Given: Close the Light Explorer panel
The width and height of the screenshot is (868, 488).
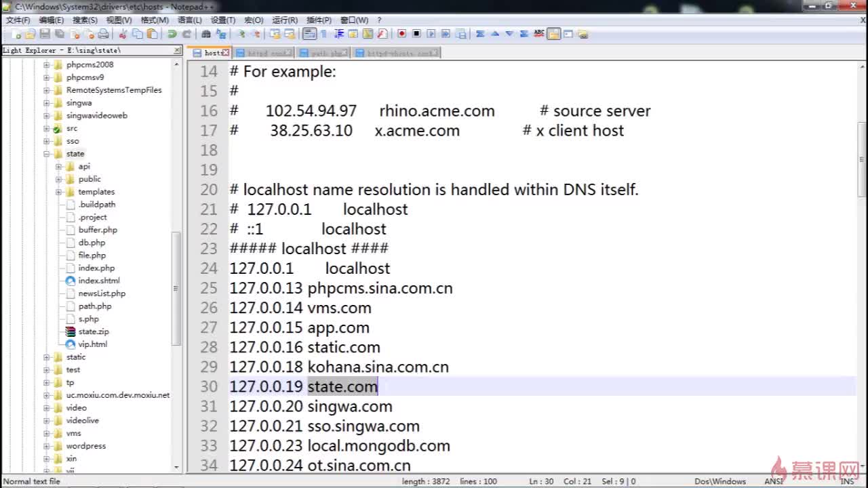Looking at the screenshot, I should (178, 50).
